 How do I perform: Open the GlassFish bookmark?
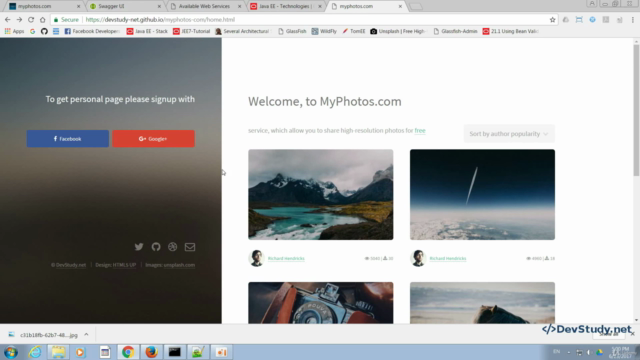point(292,31)
